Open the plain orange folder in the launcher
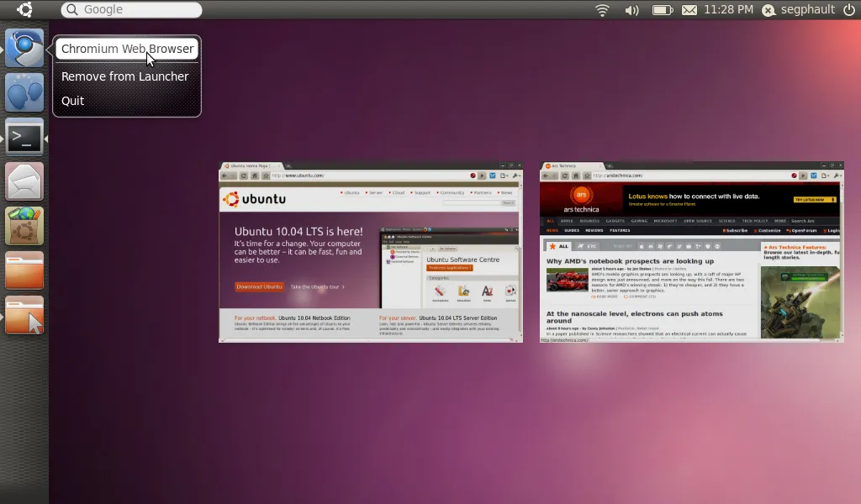 24,270
